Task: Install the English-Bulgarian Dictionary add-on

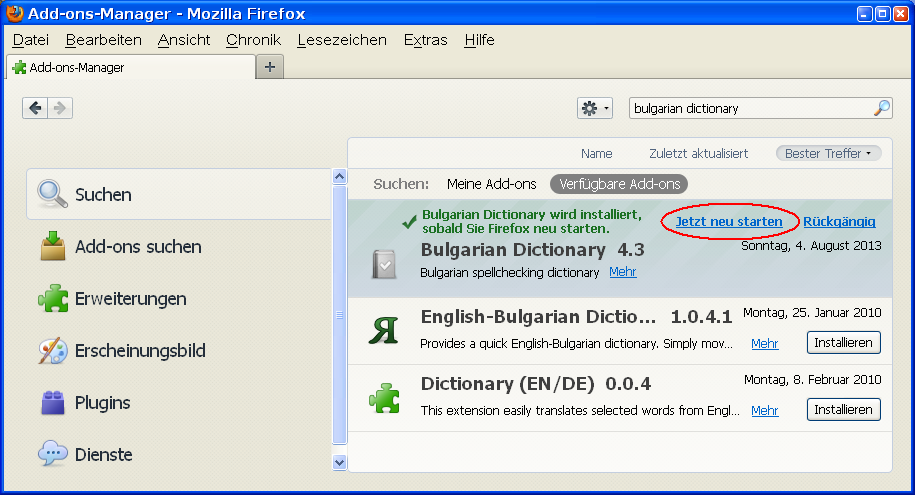Action: pyautogui.click(x=843, y=343)
